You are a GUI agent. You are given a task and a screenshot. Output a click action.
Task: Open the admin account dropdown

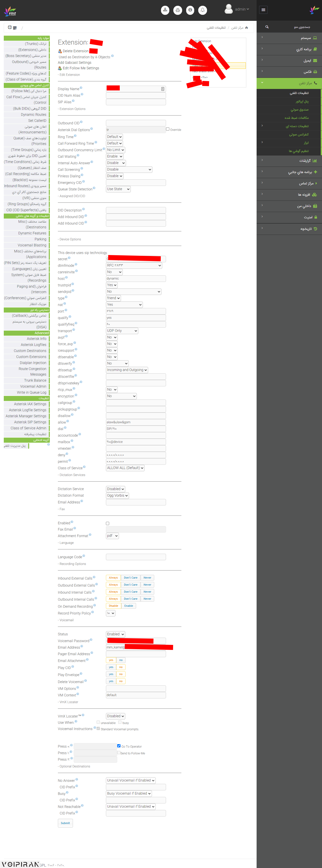[x=242, y=10]
